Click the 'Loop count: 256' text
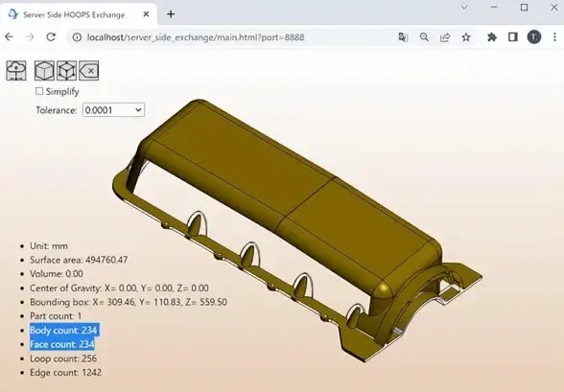Image resolution: width=564 pixels, height=392 pixels. (63, 358)
